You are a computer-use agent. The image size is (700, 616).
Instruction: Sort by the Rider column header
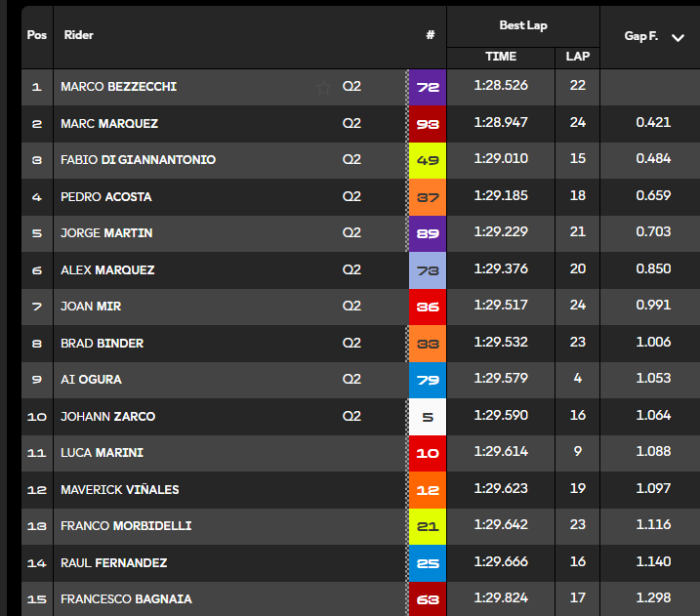(x=78, y=35)
